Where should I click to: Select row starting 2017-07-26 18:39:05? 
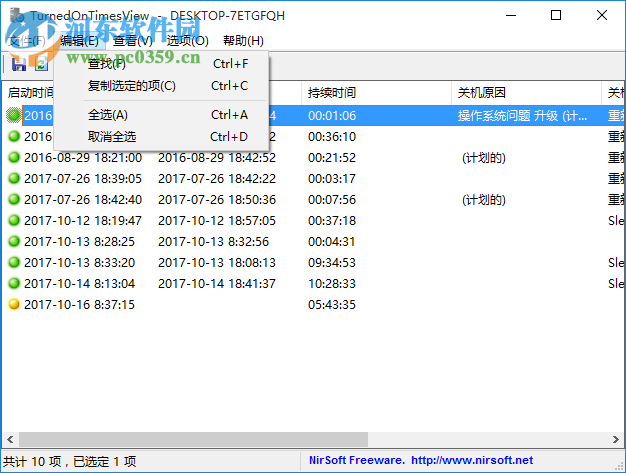coord(314,178)
